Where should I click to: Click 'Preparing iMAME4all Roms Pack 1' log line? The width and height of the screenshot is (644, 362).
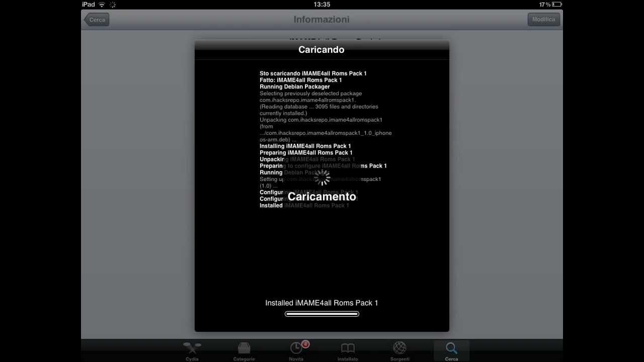tap(306, 152)
